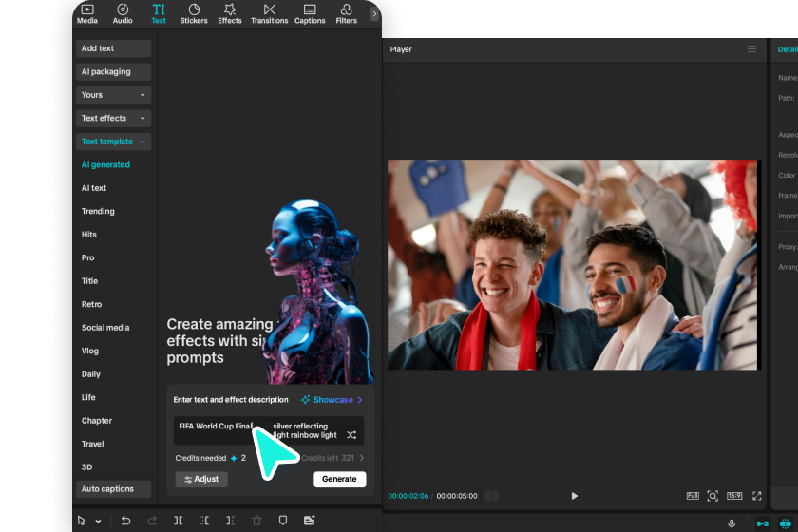Select the Pro category
Image resolution: width=798 pixels, height=532 pixels.
(x=88, y=257)
